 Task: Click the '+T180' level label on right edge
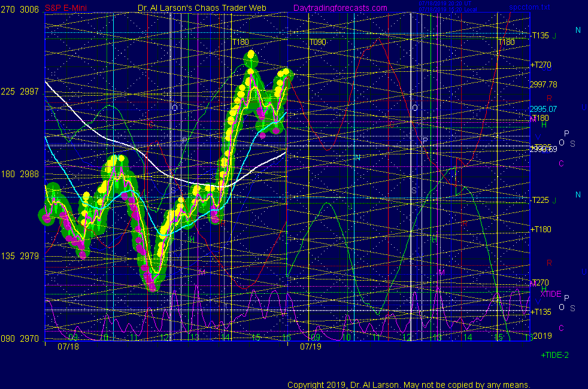[540, 229]
